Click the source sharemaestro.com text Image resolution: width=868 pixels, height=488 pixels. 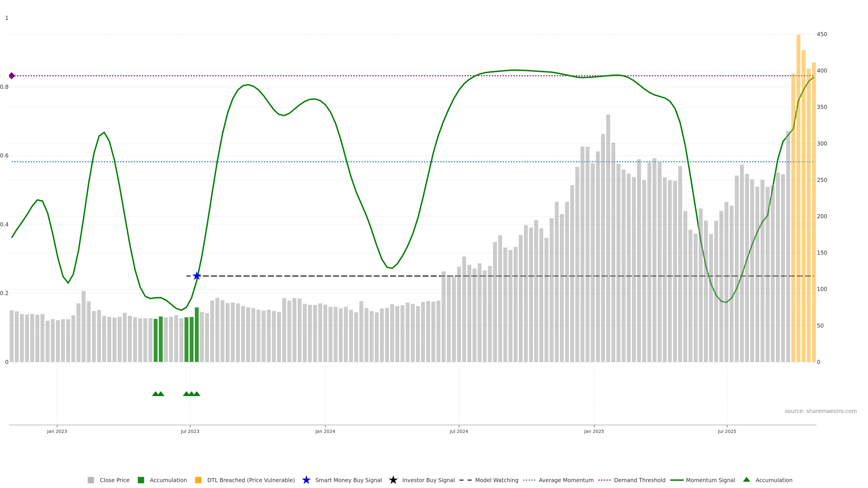(821, 411)
